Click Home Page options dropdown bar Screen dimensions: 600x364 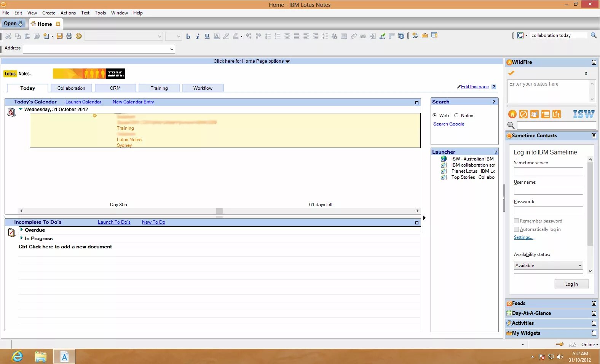point(252,61)
